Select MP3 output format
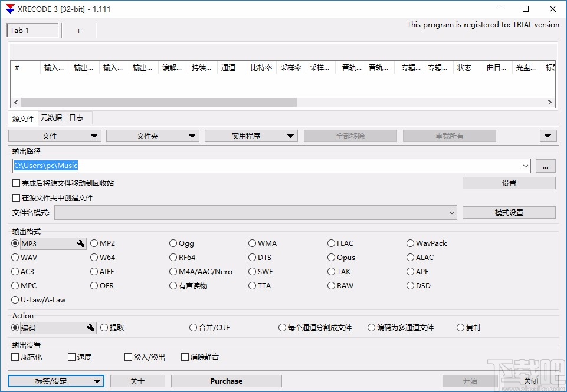 (x=15, y=243)
